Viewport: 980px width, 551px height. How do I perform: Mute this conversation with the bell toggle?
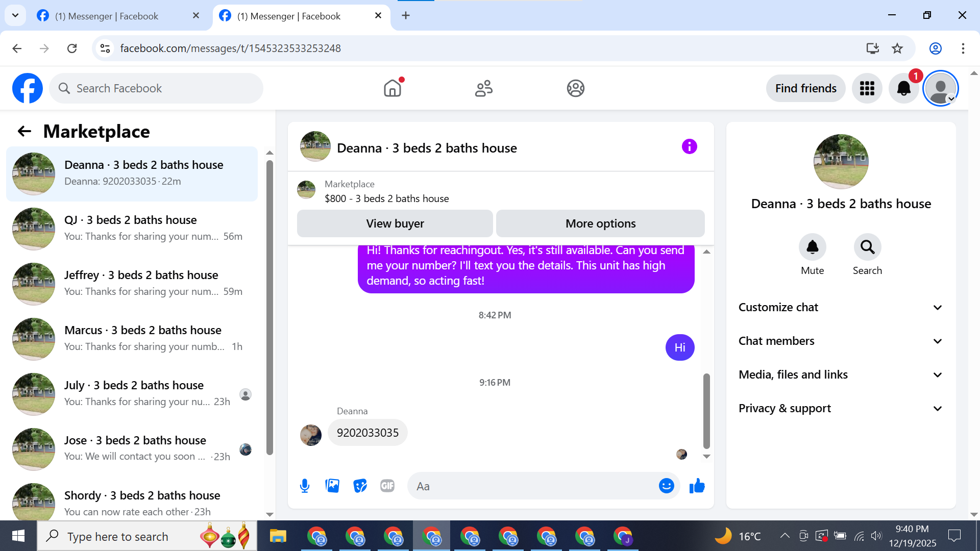click(812, 247)
